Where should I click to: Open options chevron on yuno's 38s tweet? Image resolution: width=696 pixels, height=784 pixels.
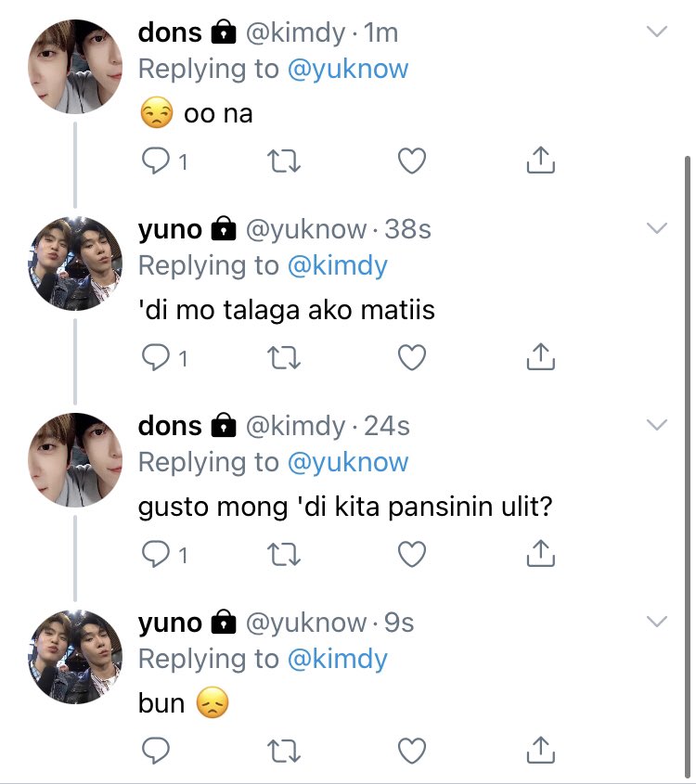(x=657, y=228)
